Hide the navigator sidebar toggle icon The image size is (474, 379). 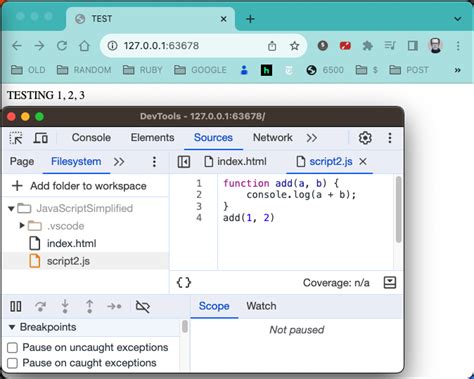click(x=184, y=162)
